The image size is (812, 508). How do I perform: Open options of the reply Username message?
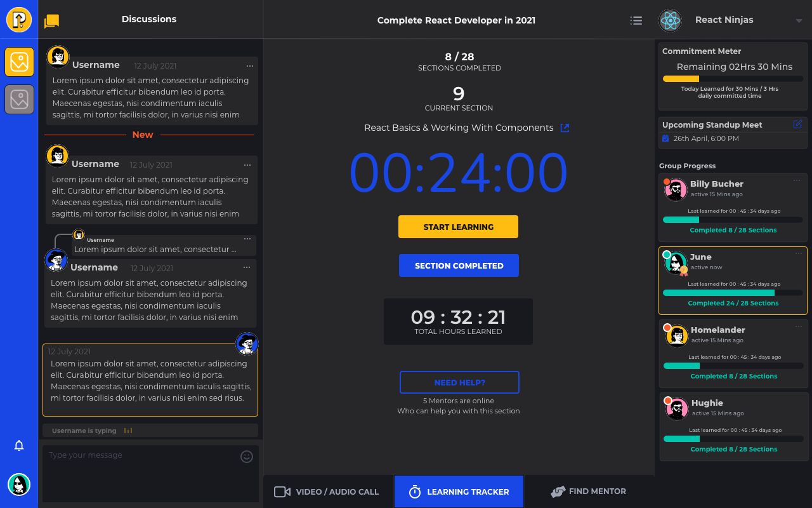pyautogui.click(x=247, y=268)
